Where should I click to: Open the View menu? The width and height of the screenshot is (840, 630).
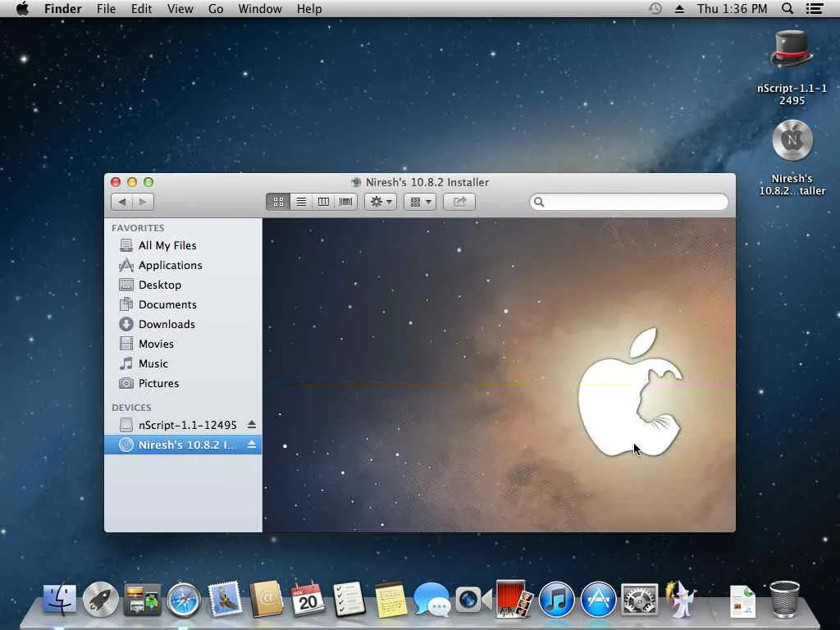coord(180,8)
